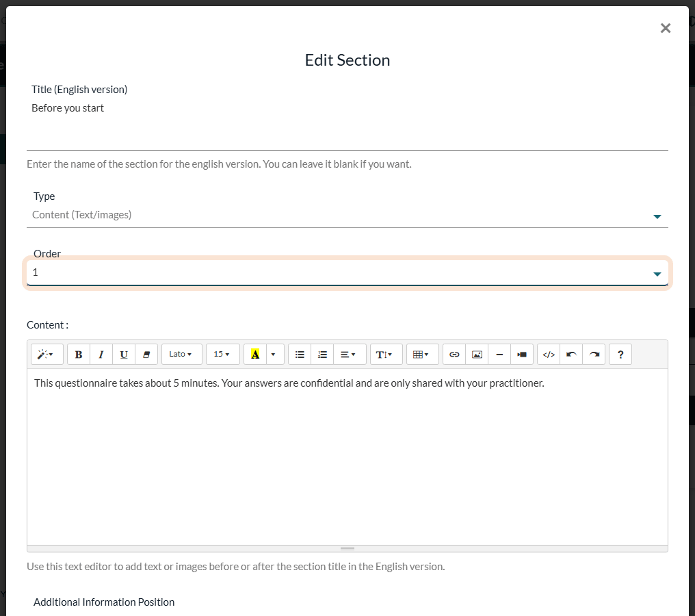Redo last edit in editor
695x616 pixels.
594,355
